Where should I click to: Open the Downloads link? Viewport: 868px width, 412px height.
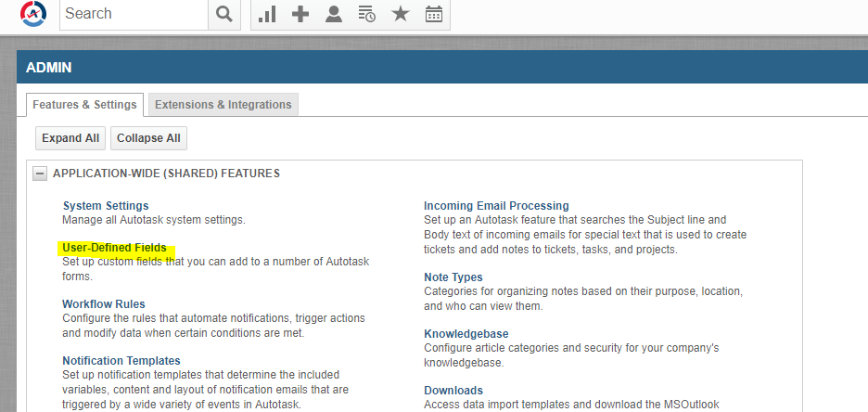(453, 391)
